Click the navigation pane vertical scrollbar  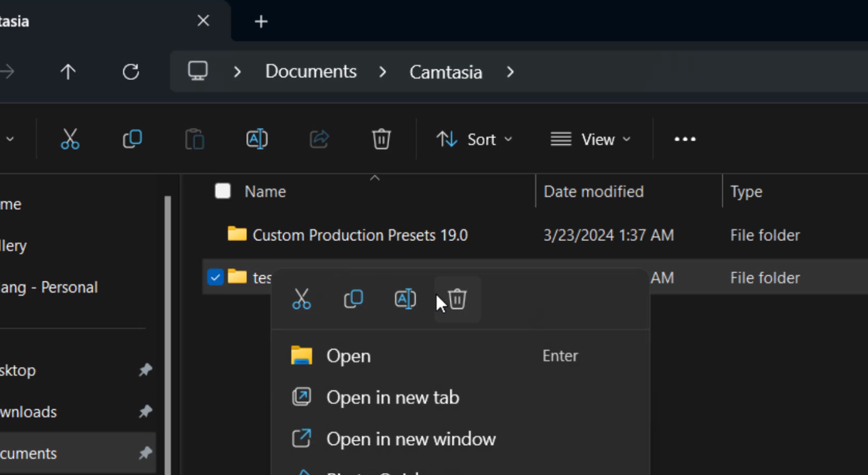pyautogui.click(x=167, y=335)
